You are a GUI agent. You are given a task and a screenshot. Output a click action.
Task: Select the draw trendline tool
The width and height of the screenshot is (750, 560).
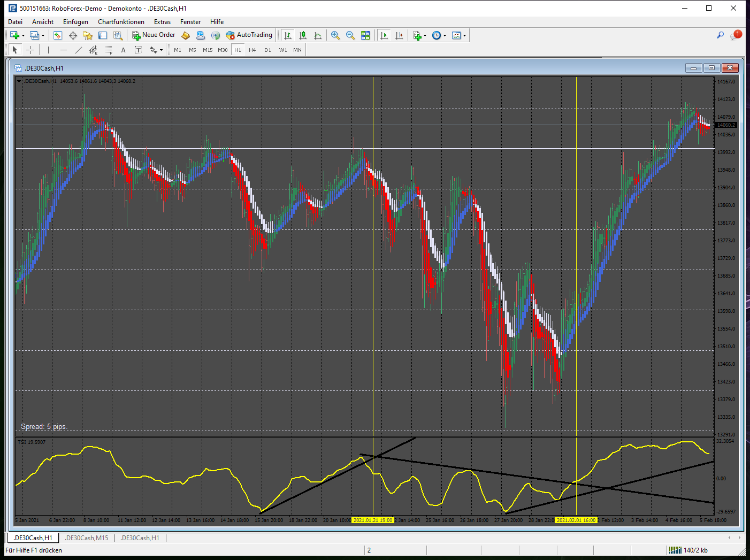pyautogui.click(x=79, y=50)
